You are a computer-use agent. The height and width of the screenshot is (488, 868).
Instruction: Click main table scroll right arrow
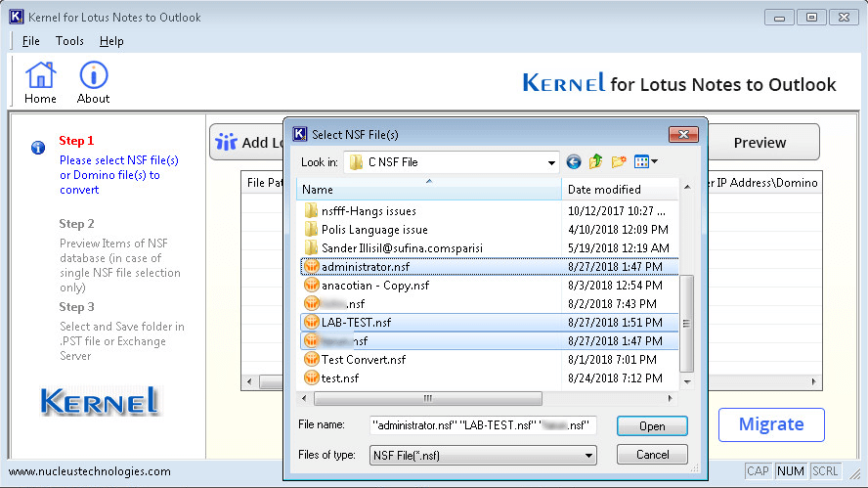(x=813, y=381)
